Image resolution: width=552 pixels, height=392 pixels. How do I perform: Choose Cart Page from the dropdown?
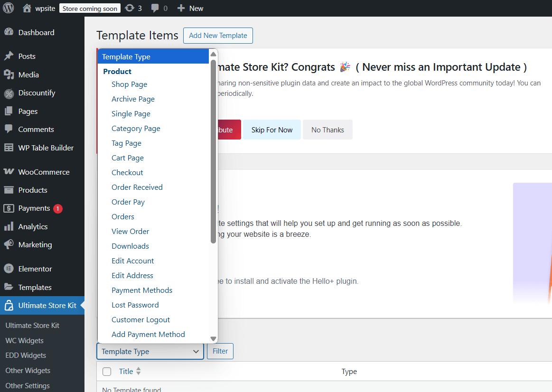127,158
